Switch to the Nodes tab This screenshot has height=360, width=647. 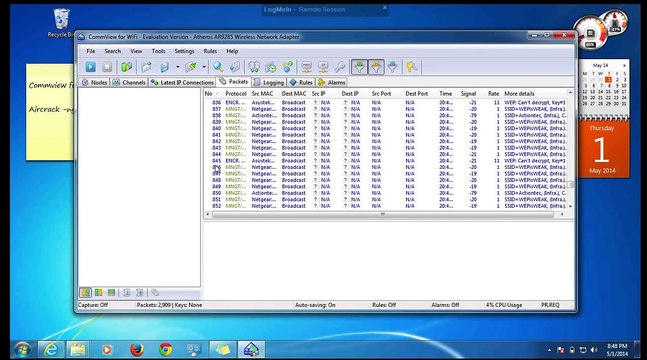[x=94, y=82]
